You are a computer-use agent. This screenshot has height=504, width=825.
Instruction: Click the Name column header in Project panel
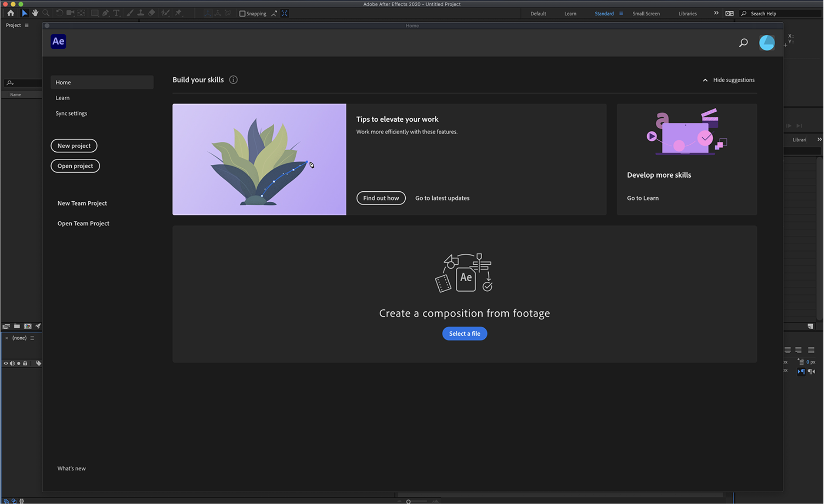[15, 95]
